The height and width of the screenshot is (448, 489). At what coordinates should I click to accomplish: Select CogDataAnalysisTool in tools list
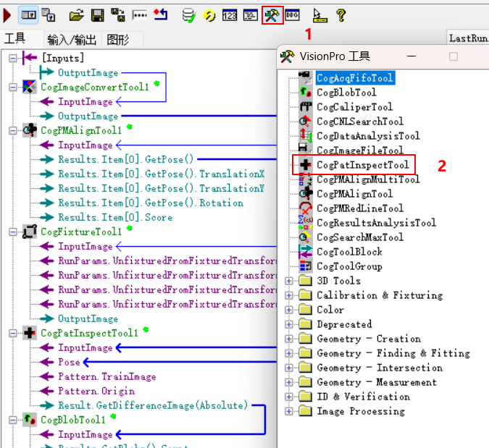[368, 136]
